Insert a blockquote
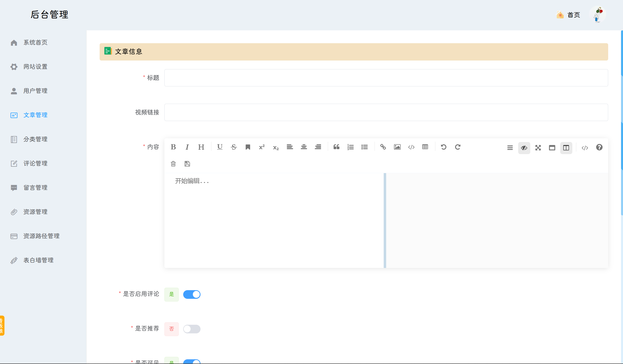The height and width of the screenshot is (364, 623). (336, 147)
